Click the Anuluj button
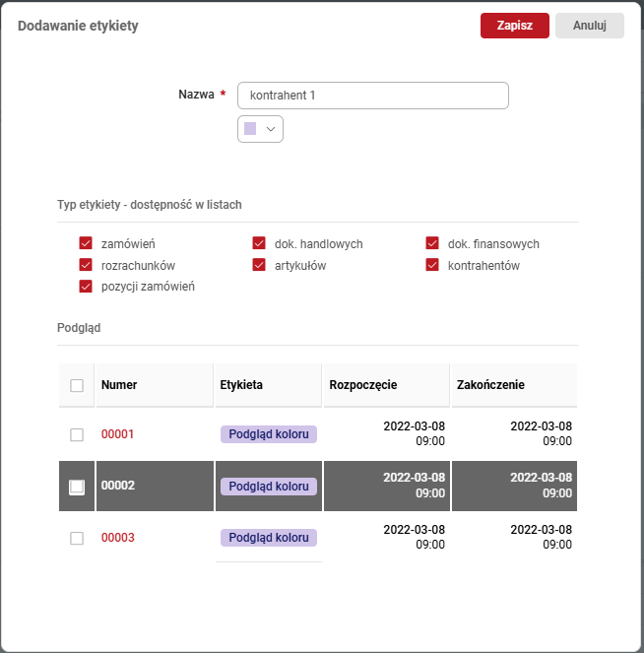The image size is (644, 653). (589, 26)
